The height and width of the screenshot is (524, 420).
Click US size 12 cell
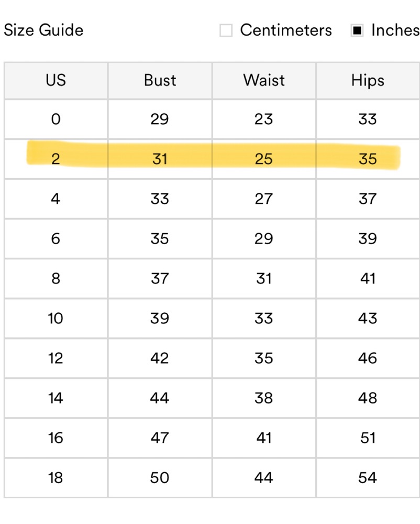click(x=56, y=358)
